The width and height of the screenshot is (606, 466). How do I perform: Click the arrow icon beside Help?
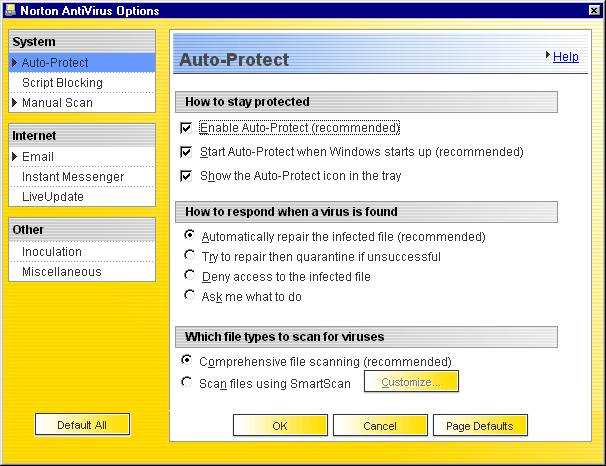click(547, 56)
